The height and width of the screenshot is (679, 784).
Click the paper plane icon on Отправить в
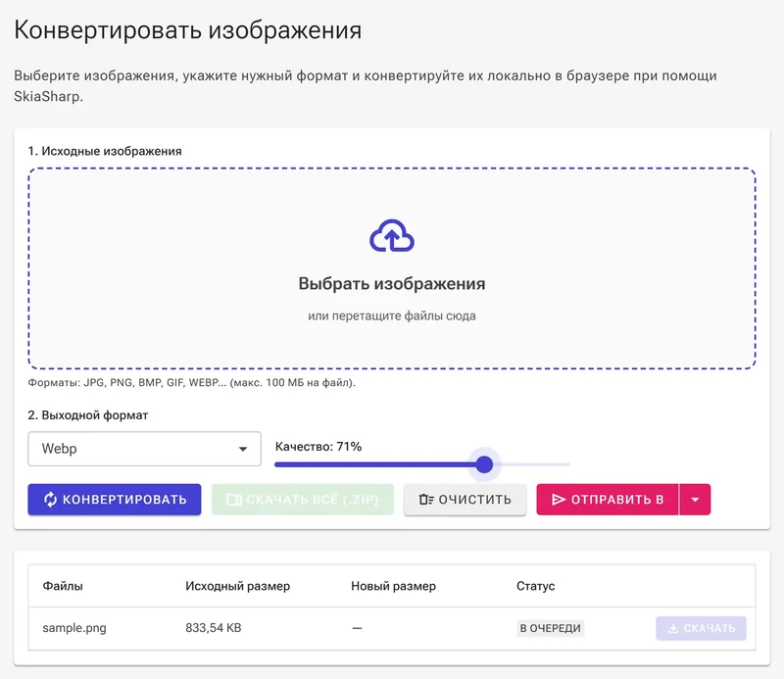[559, 500]
